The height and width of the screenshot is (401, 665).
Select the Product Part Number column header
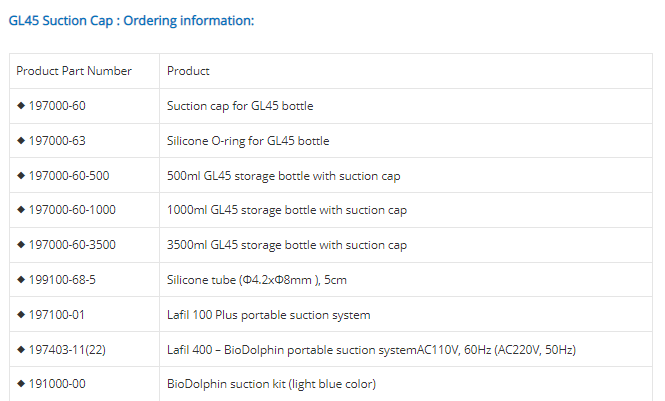[74, 71]
